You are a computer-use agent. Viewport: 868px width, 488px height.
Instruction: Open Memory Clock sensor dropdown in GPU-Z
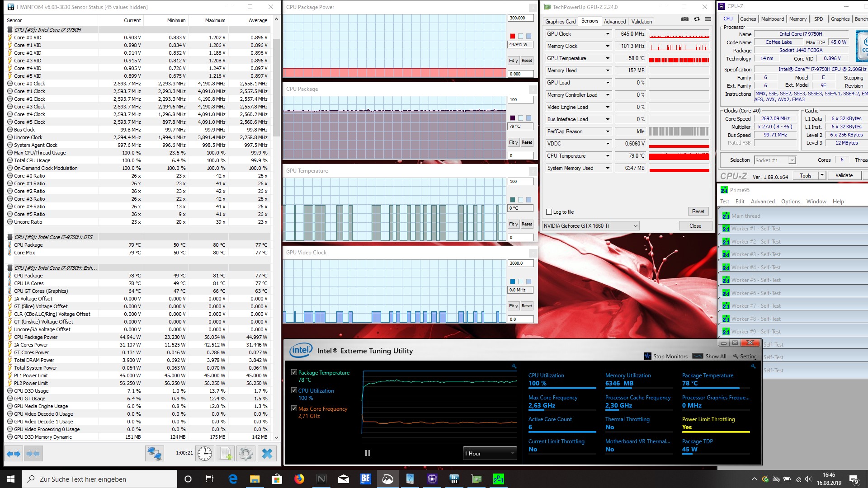click(x=608, y=46)
